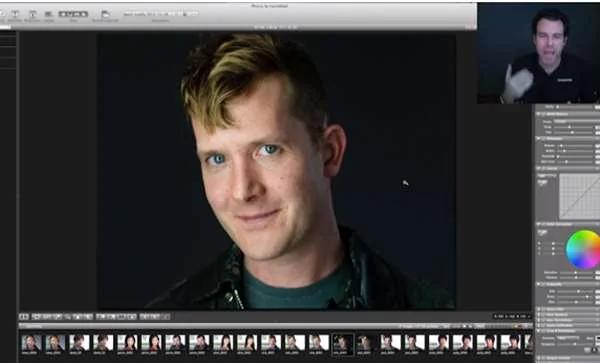600x363 pixels.
Task: Collapse the panel section containing the color wheel
Action: [x=538, y=224]
